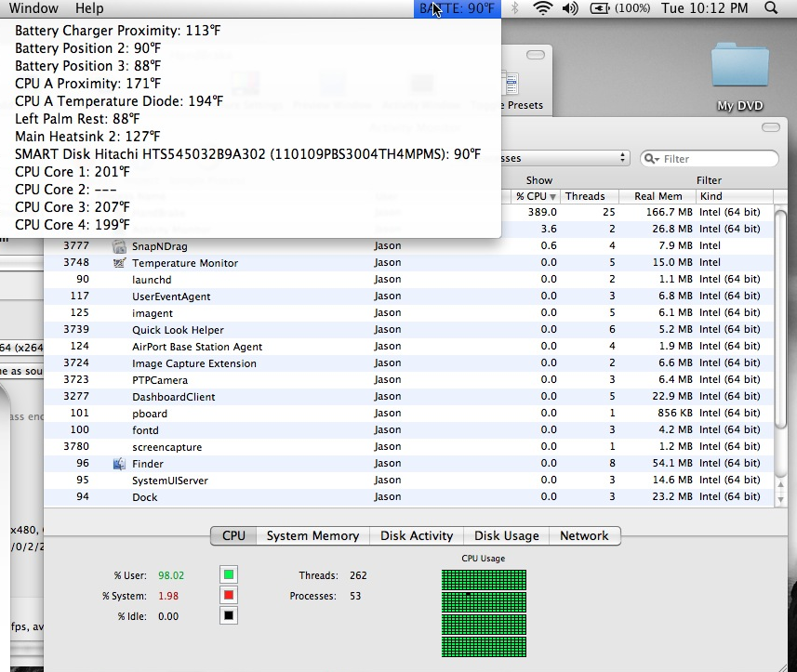Select the AirPort Base Station Agent row
Screen dimensions: 797x672
(x=408, y=347)
